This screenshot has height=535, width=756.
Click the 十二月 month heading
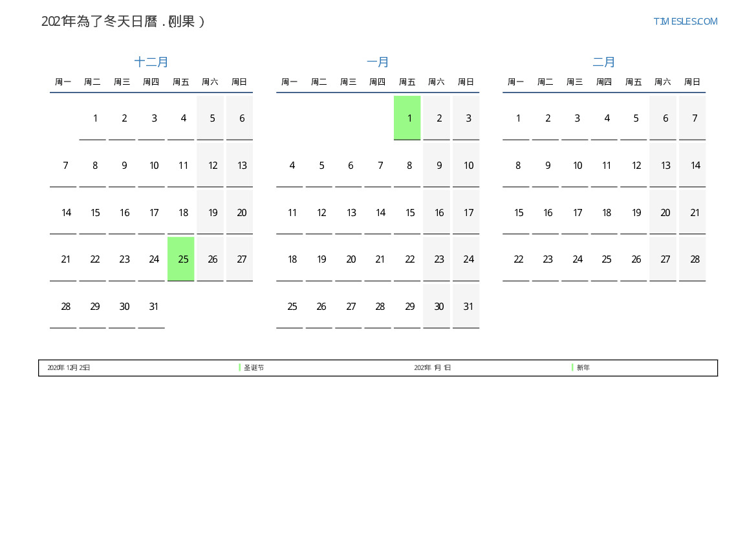(151, 62)
